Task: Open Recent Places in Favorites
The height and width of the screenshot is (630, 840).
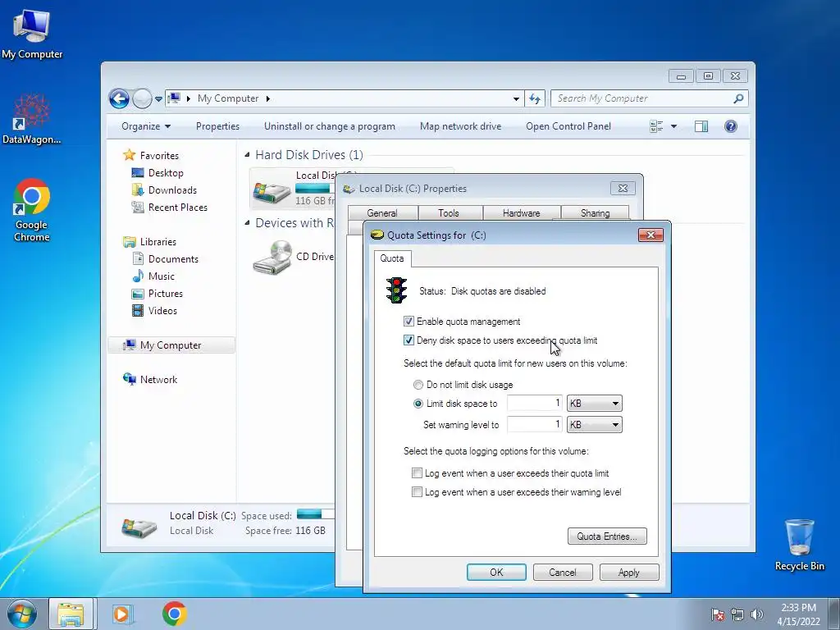Action: [x=170, y=208]
